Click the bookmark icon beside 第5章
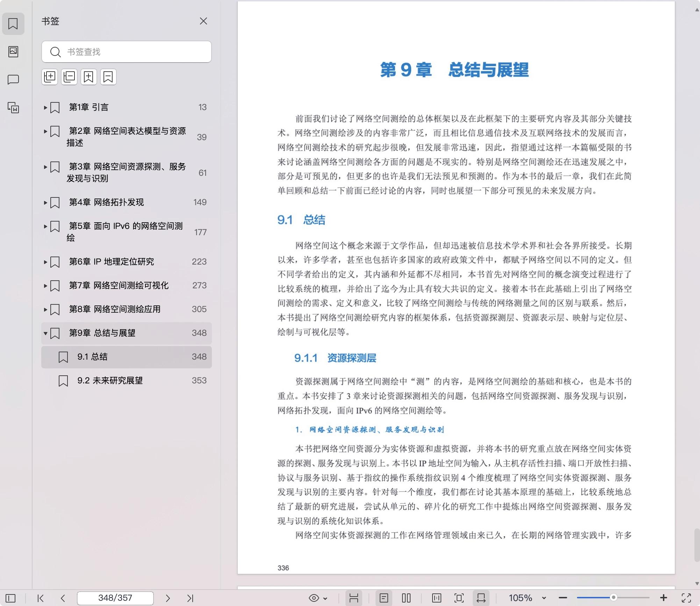This screenshot has height=606, width=700. tap(55, 226)
